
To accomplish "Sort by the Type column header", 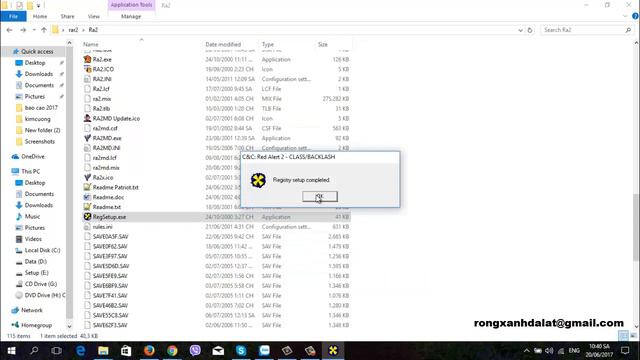I will pyautogui.click(x=268, y=44).
